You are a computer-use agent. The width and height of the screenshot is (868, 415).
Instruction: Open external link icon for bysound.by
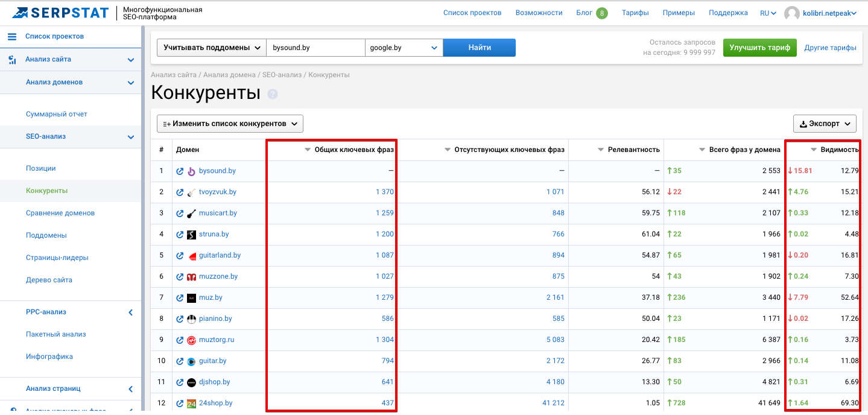180,171
